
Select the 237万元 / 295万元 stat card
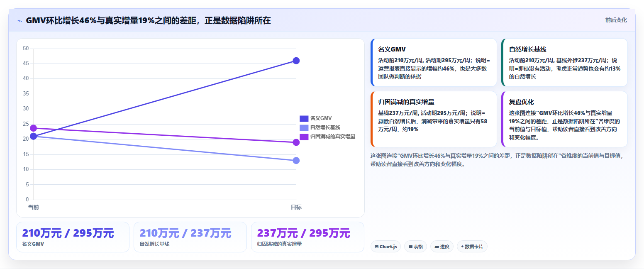pyautogui.click(x=307, y=237)
